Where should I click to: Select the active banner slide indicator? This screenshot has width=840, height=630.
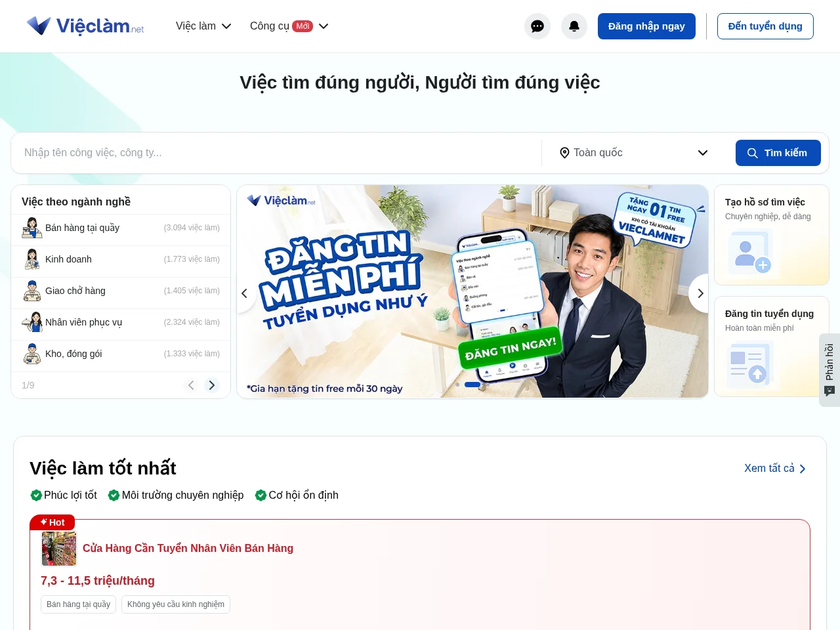(x=472, y=385)
